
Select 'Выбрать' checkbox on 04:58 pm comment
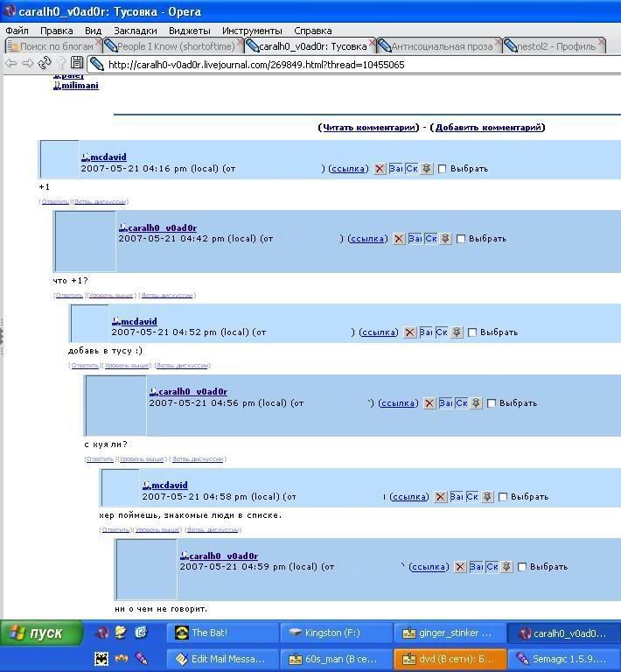[x=503, y=497]
